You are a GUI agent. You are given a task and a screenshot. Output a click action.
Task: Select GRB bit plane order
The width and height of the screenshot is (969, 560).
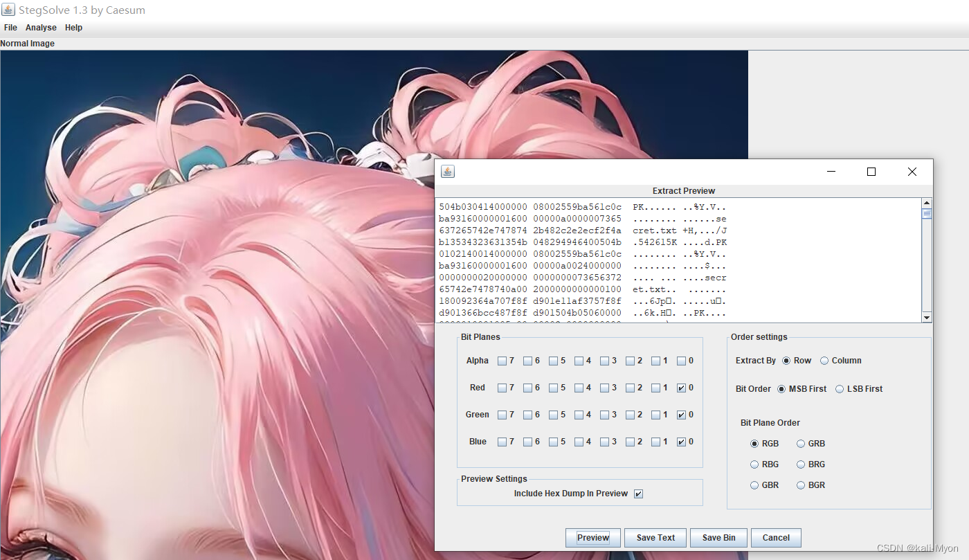800,444
